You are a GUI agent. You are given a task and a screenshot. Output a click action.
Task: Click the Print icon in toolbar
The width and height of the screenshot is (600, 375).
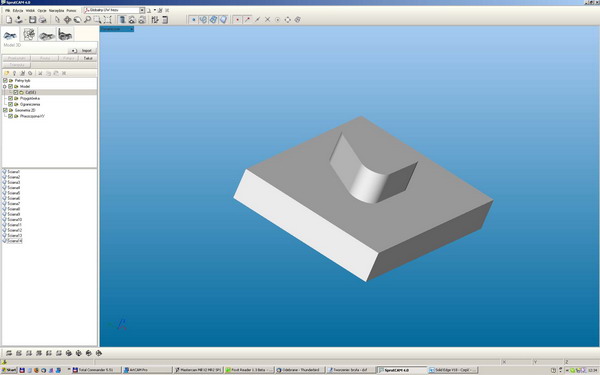tap(42, 20)
